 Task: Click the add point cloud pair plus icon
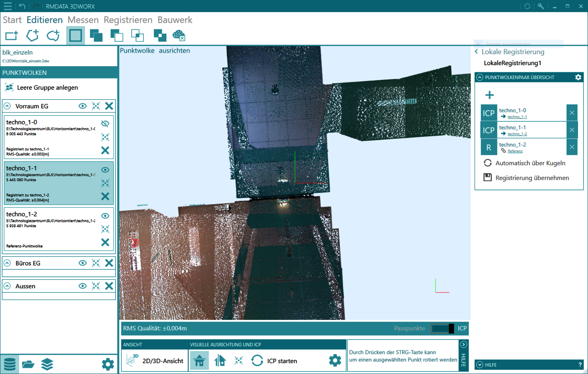(490, 95)
